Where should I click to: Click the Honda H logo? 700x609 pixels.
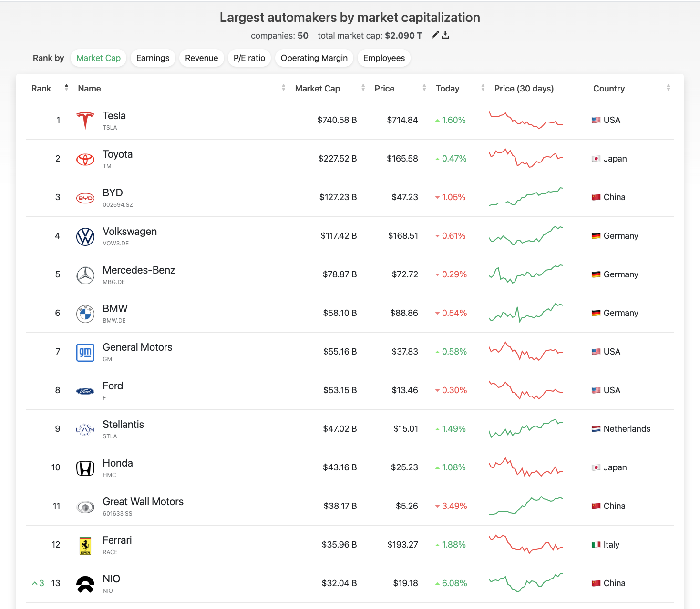point(85,468)
